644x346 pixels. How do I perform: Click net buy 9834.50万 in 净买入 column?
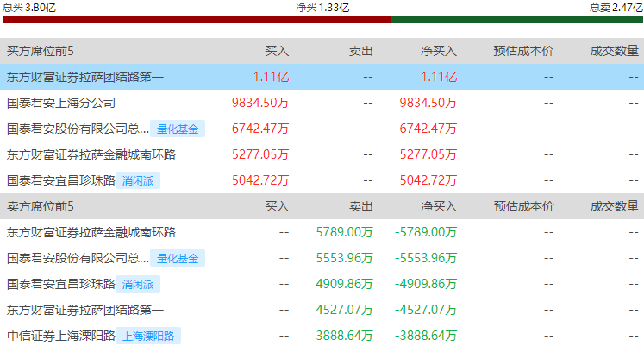[428, 103]
